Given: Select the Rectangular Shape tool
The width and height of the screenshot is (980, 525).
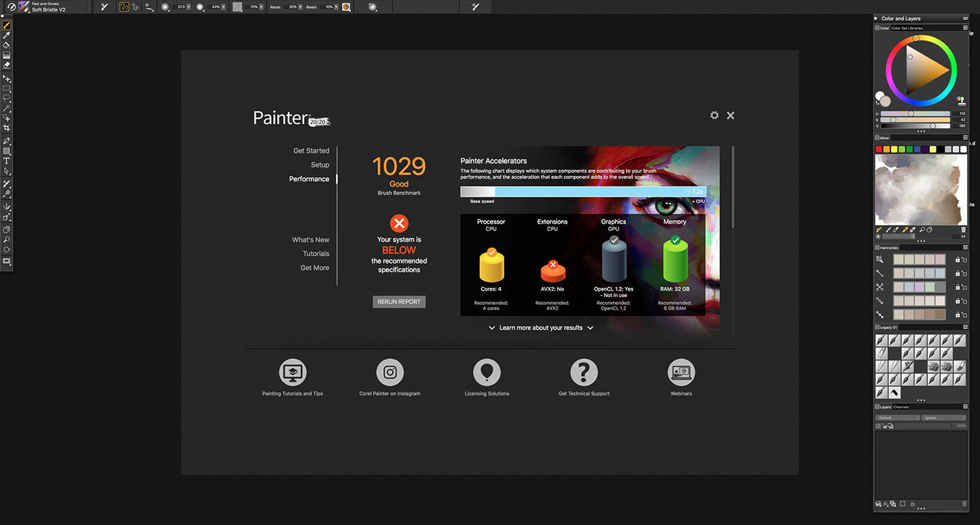Looking at the screenshot, I should [6, 151].
